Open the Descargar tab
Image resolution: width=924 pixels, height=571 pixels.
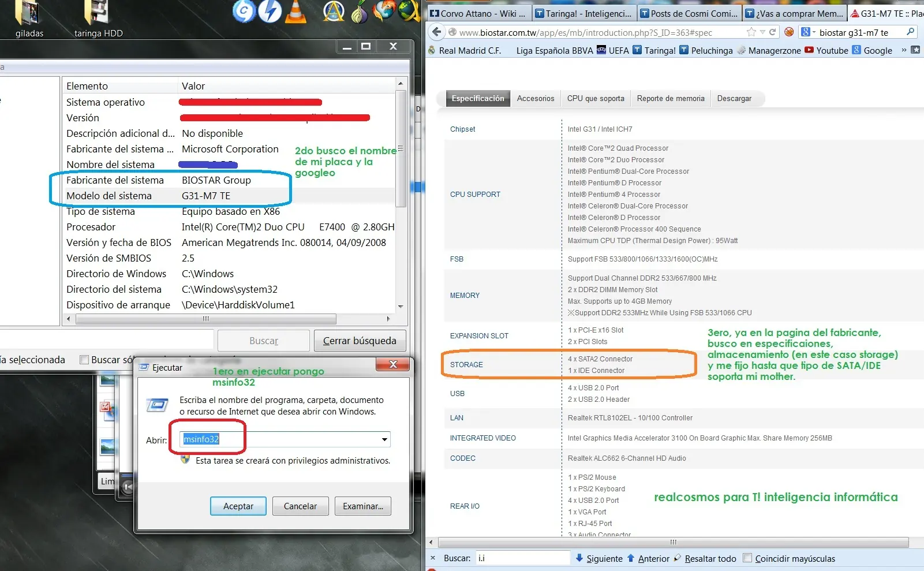pyautogui.click(x=734, y=99)
